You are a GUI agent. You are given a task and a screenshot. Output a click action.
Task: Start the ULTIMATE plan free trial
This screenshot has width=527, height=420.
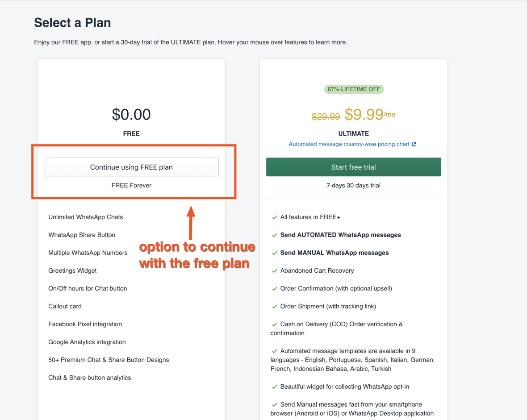point(353,167)
